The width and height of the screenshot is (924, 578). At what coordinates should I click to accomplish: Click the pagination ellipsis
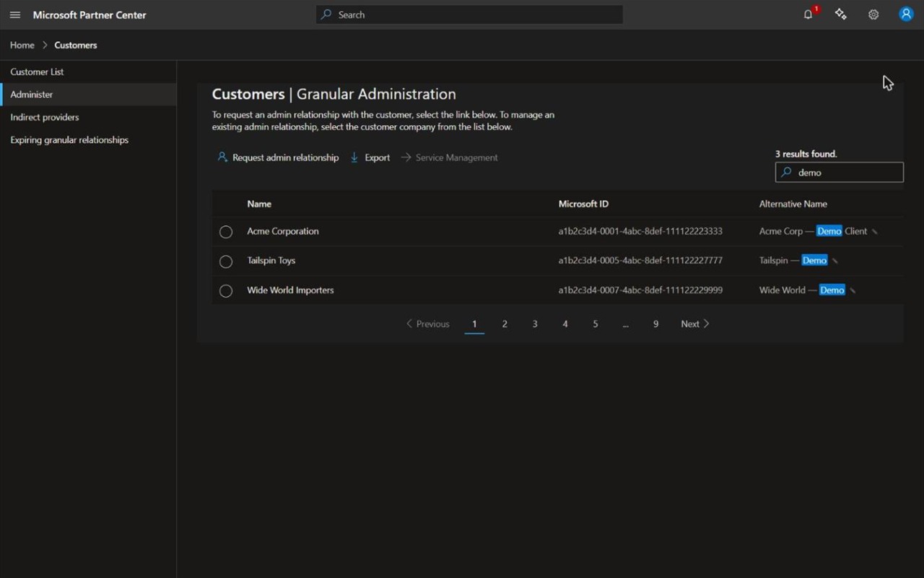[625, 324]
